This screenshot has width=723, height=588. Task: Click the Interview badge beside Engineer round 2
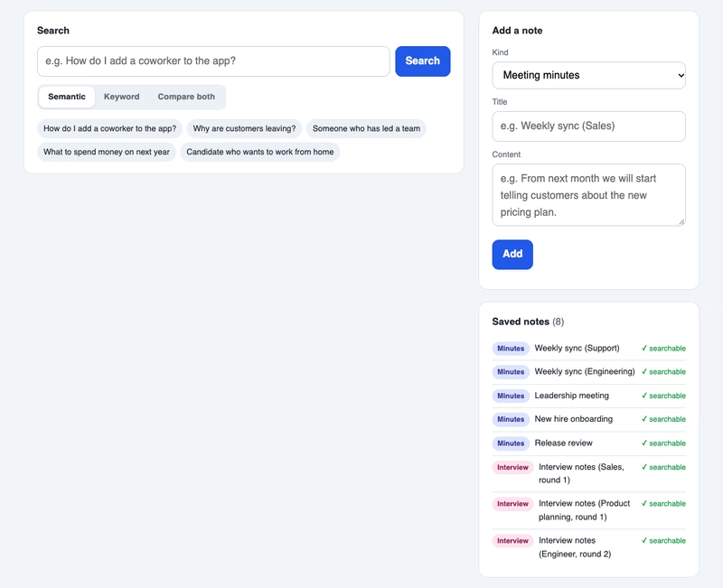[x=512, y=541]
